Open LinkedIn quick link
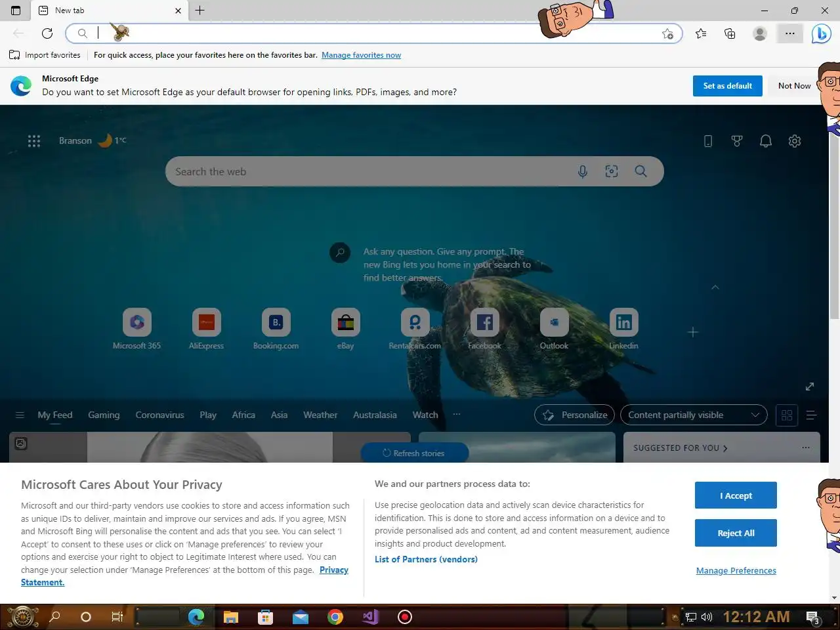The width and height of the screenshot is (840, 630). tap(624, 329)
